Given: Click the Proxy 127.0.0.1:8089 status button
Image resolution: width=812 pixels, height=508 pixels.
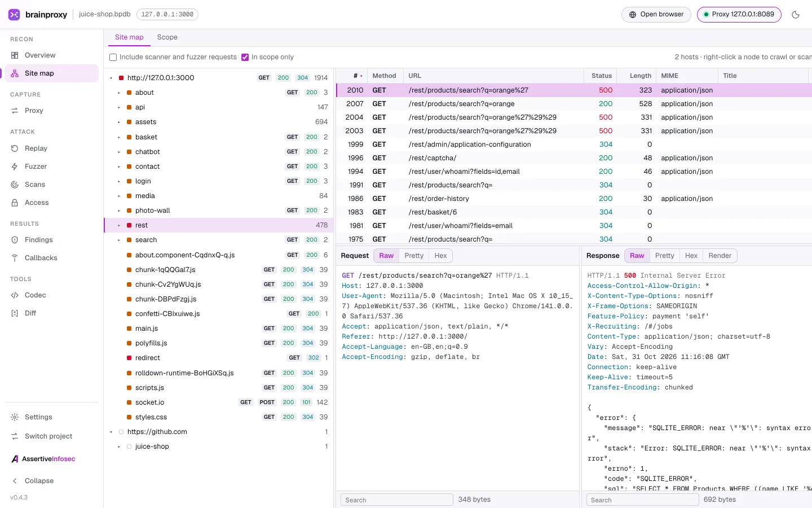Looking at the screenshot, I should 739,15.
